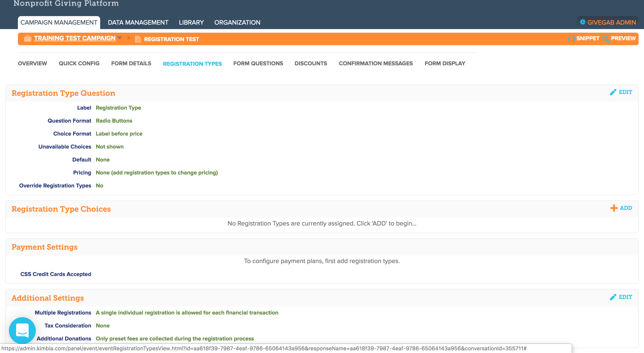Open the Discounts sub-tab
Image resolution: width=644 pixels, height=353 pixels.
(x=311, y=64)
